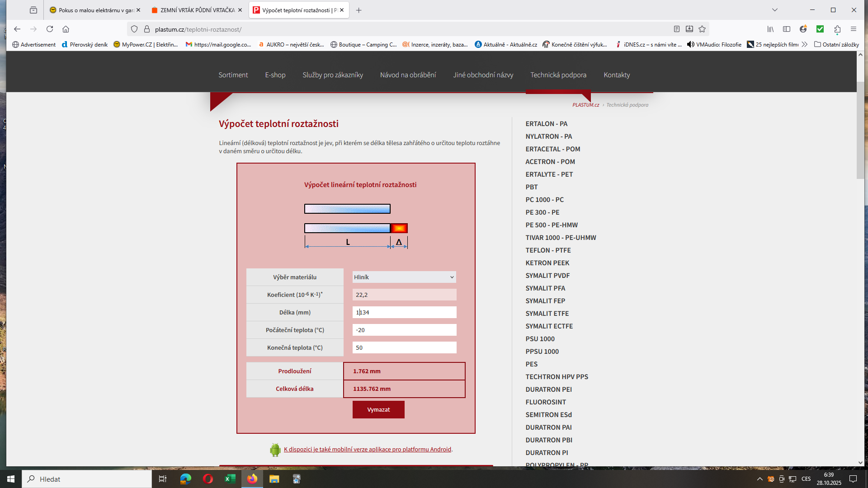Image resolution: width=868 pixels, height=488 pixels.
Task: Click the Délka (mm) input field
Action: pyautogui.click(x=404, y=312)
